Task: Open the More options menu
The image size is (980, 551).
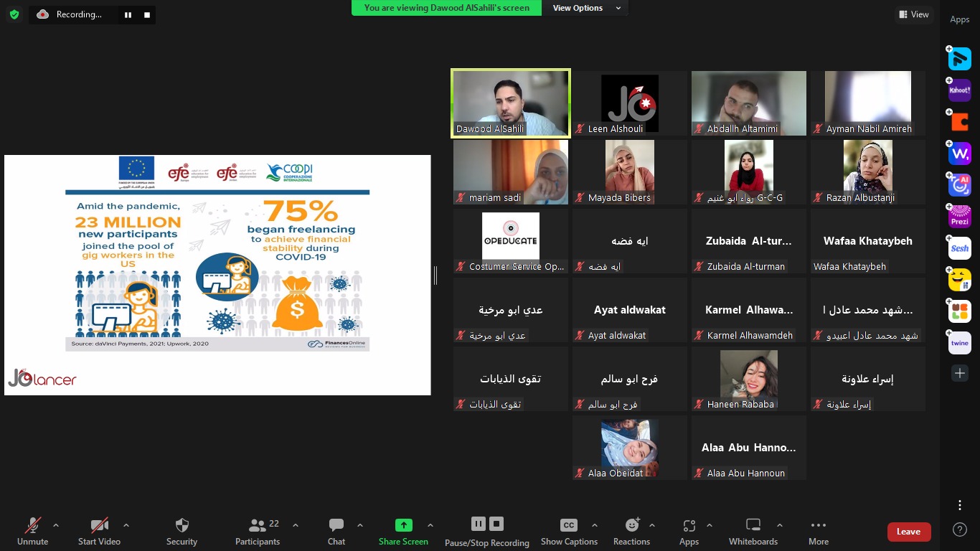Action: pyautogui.click(x=818, y=531)
